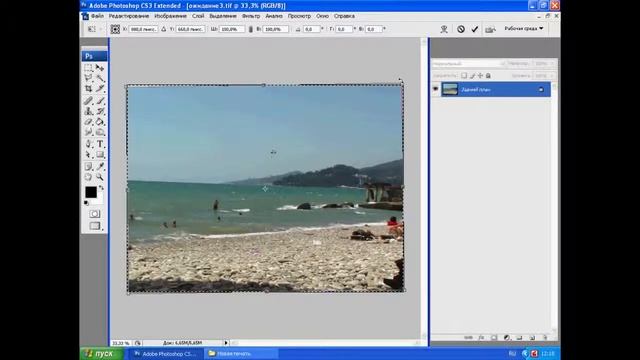Select the Smudge tool
The height and width of the screenshot is (360, 640).
click(89, 132)
